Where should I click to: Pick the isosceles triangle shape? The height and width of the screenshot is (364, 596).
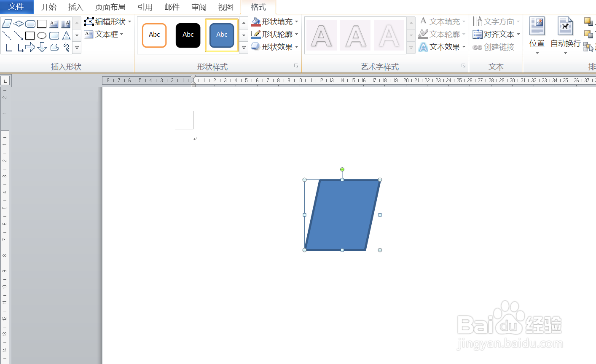tap(66, 36)
